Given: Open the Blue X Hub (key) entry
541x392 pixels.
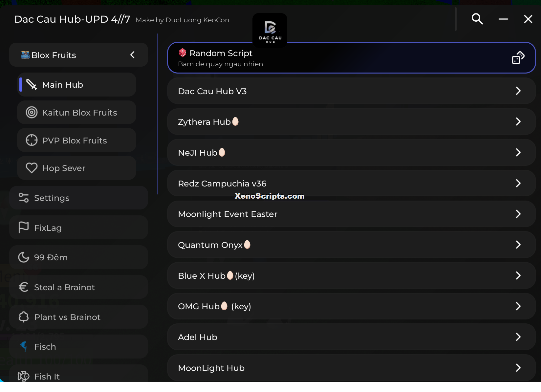Looking at the screenshot, I should 351,275.
